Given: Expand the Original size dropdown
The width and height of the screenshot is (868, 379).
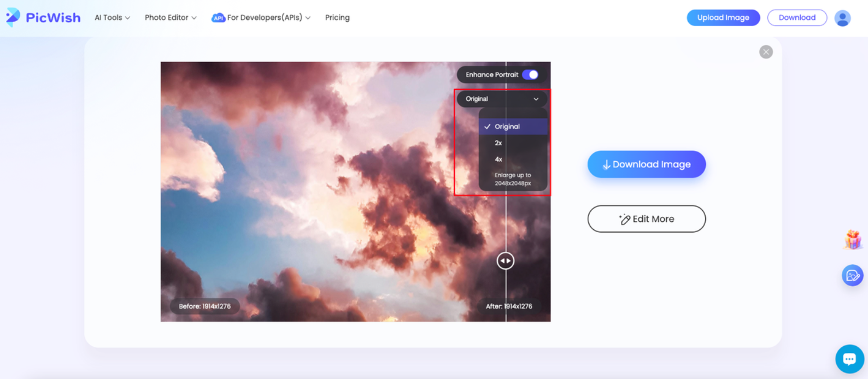Looking at the screenshot, I should pyautogui.click(x=502, y=99).
